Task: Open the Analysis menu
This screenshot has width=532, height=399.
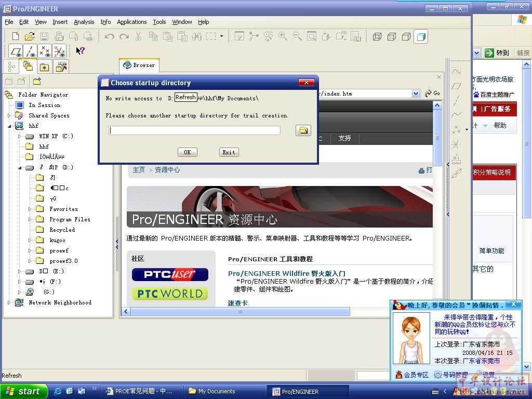Action: tap(84, 22)
